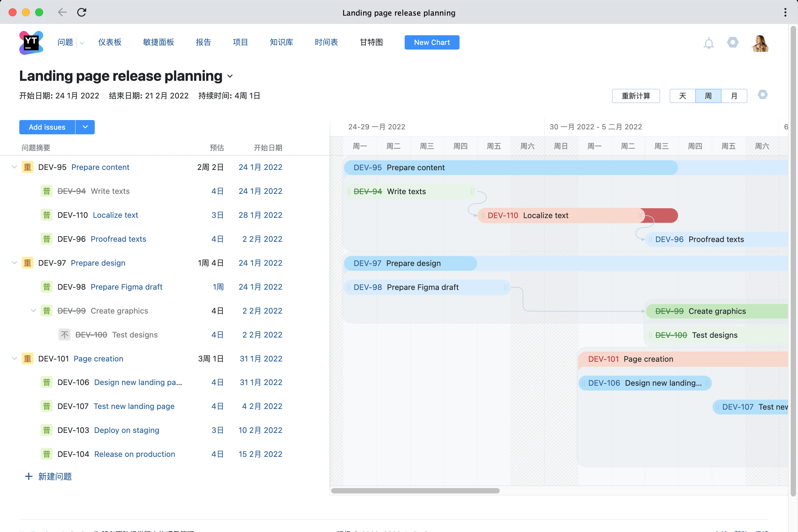Go to the 时间表 menu item
This screenshot has width=798, height=532.
[x=326, y=43]
